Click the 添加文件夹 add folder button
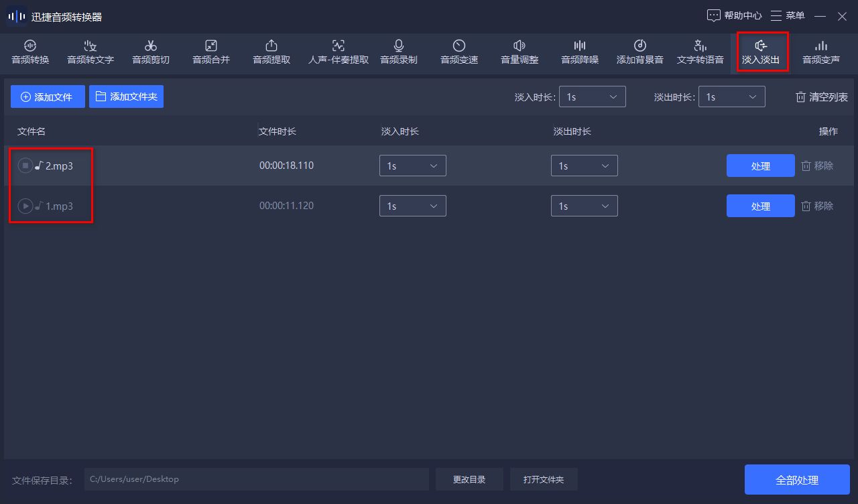The height and width of the screenshot is (504, 858). [x=126, y=97]
